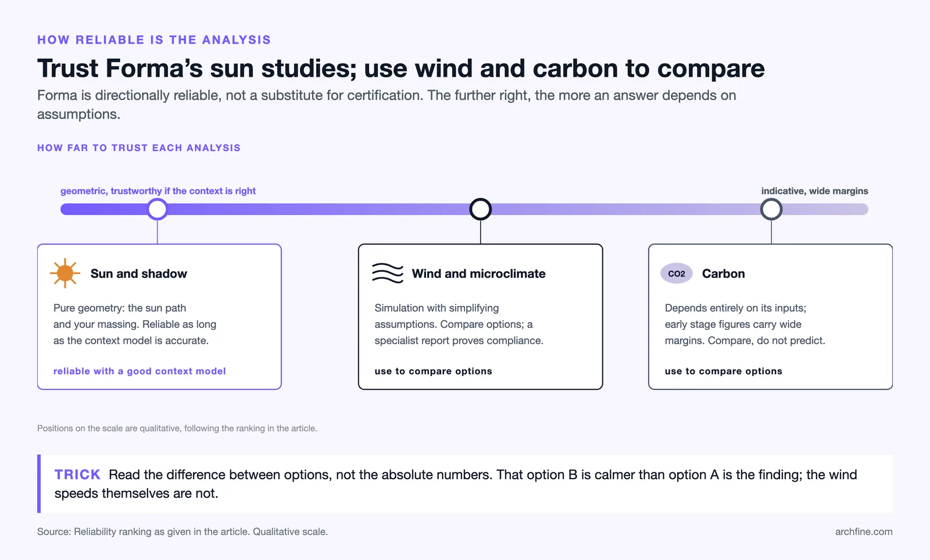Click the 'Source: Reliability ranking' footer text

coord(183,532)
